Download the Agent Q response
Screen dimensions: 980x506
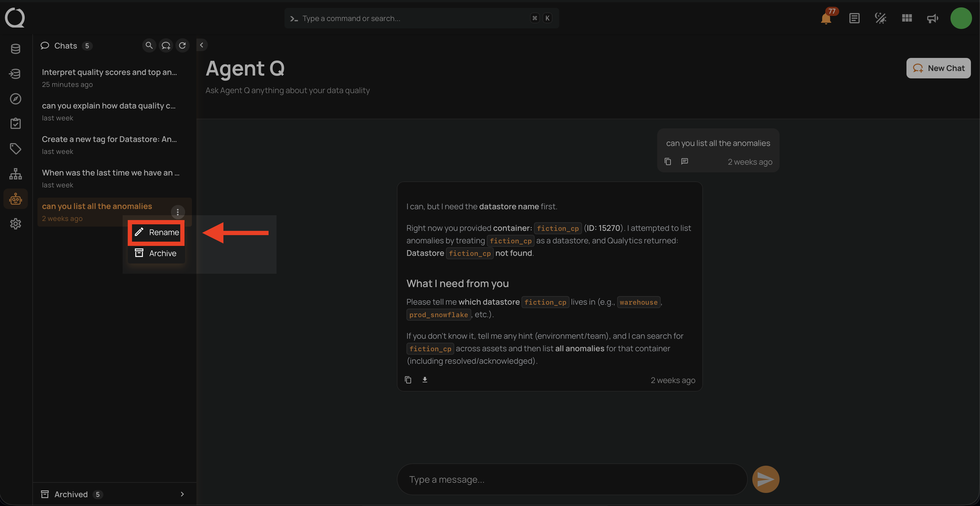tap(425, 380)
